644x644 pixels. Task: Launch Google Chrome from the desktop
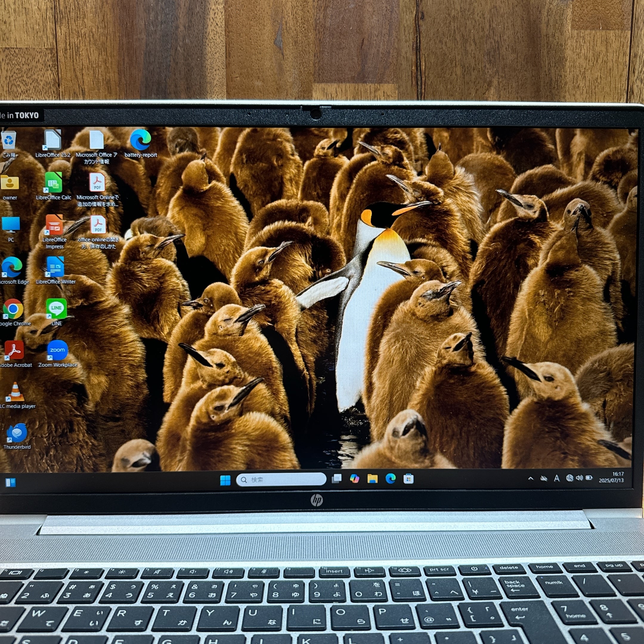click(13, 309)
